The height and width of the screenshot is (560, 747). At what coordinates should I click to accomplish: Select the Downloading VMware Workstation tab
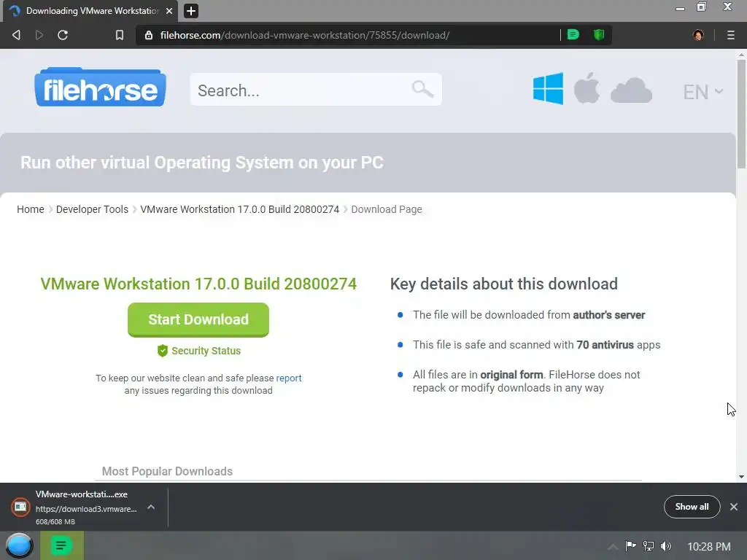(90, 11)
